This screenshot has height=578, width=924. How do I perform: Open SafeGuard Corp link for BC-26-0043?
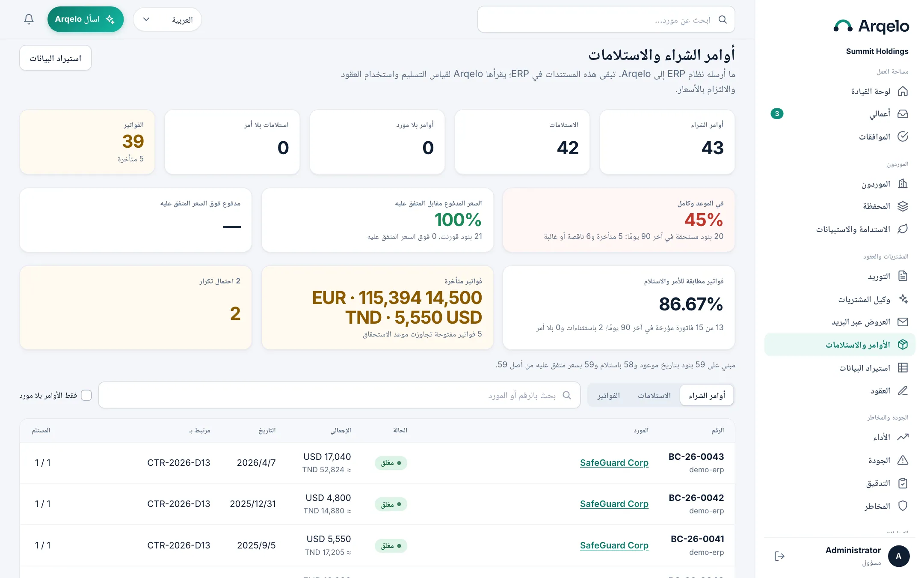coord(614,462)
